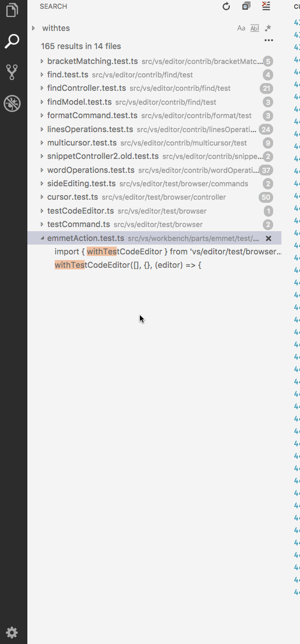Click the 37 badge on wordOperations.test.ts

pos(266,170)
